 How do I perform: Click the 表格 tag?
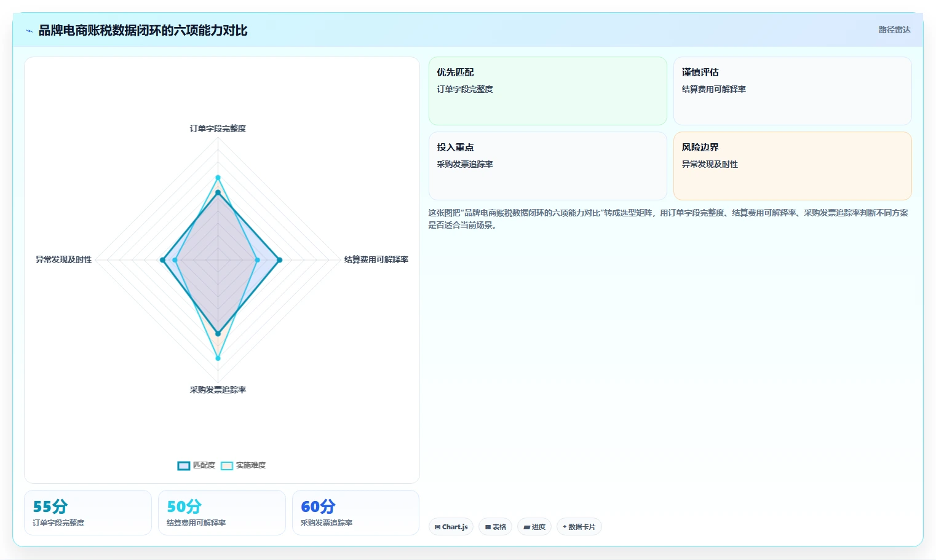click(495, 527)
